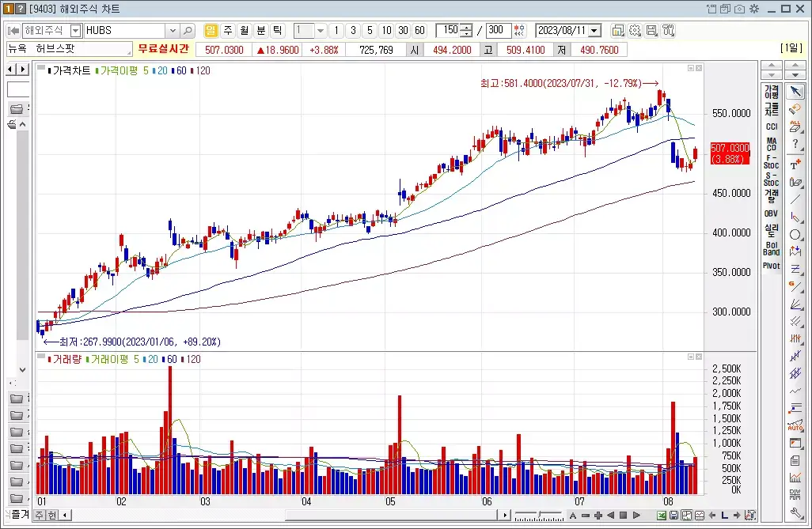Open chart type selector icon
This screenshot has width=812, height=529.
pyautogui.click(x=618, y=31)
